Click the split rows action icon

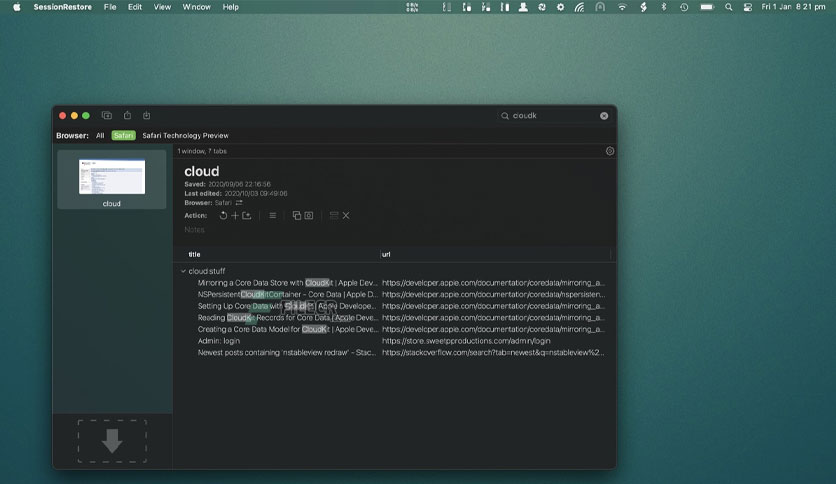point(334,215)
